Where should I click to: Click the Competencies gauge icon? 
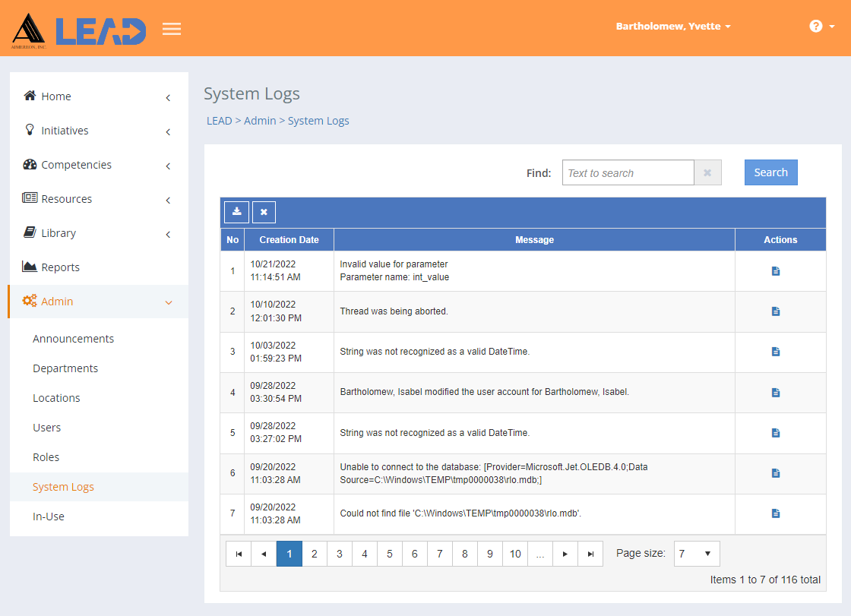30,164
